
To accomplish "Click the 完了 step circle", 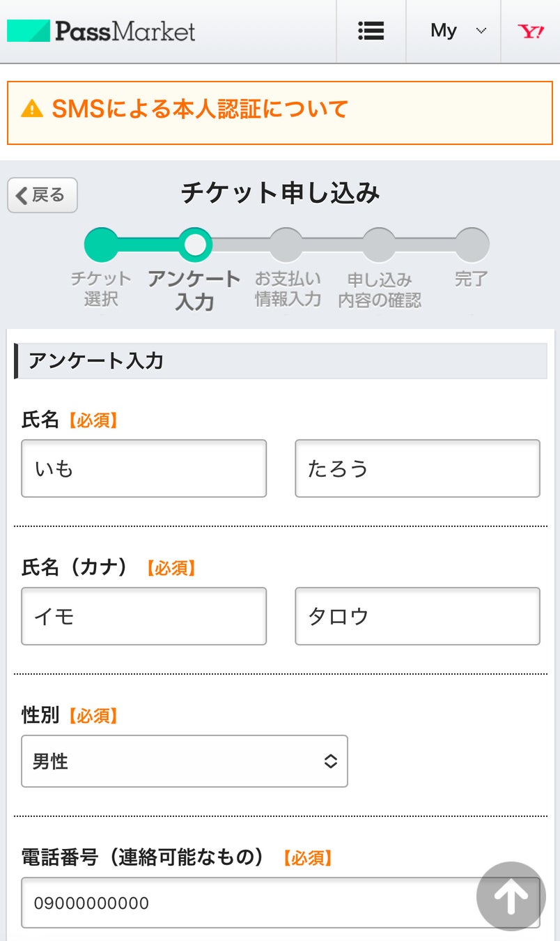I will click(472, 245).
